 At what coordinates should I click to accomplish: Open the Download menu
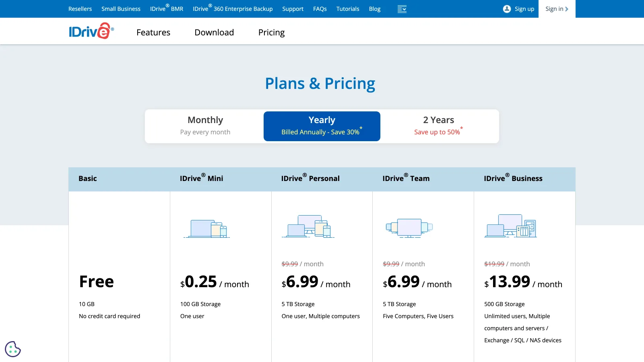[214, 33]
